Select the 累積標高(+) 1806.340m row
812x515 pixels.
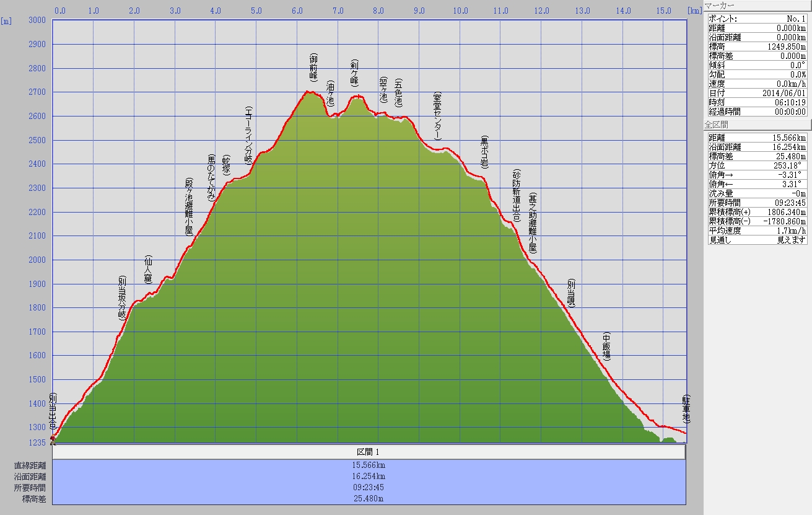757,212
